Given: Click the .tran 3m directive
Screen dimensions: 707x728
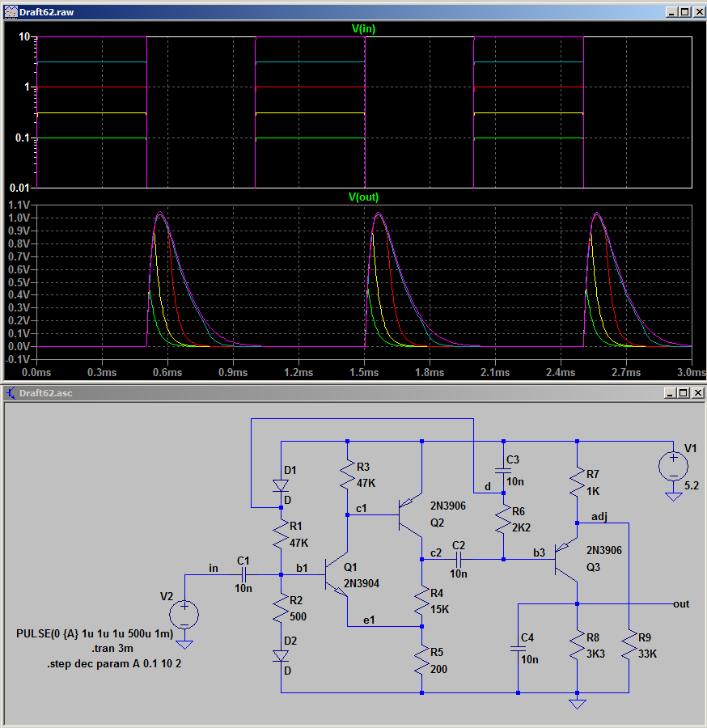Looking at the screenshot, I should pyautogui.click(x=112, y=648).
